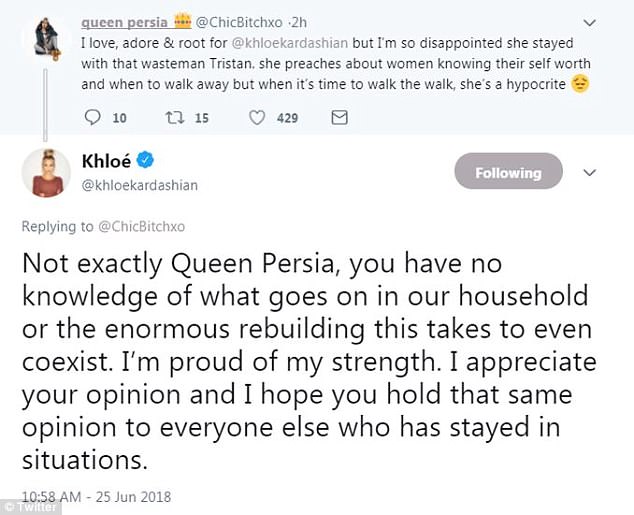Image resolution: width=634 pixels, height=515 pixels.
Task: Click Khloé's verified blue badge
Action: click(x=143, y=162)
